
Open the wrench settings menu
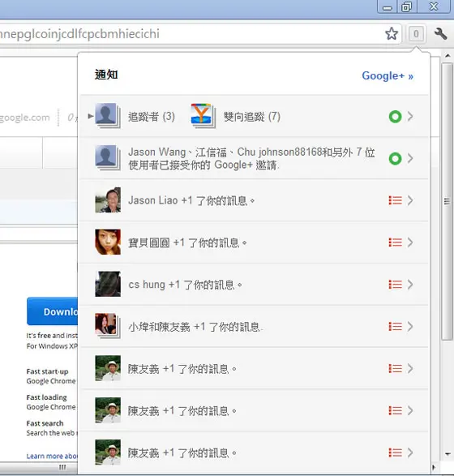[x=440, y=34]
